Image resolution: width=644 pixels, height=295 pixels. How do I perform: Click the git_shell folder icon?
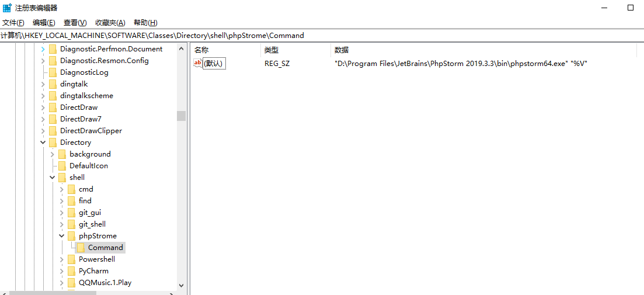(71, 224)
